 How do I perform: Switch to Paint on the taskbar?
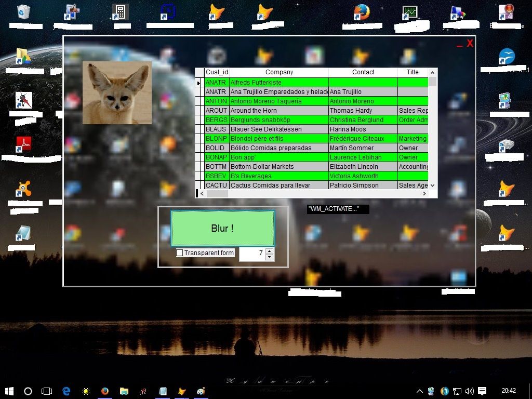coord(201,391)
